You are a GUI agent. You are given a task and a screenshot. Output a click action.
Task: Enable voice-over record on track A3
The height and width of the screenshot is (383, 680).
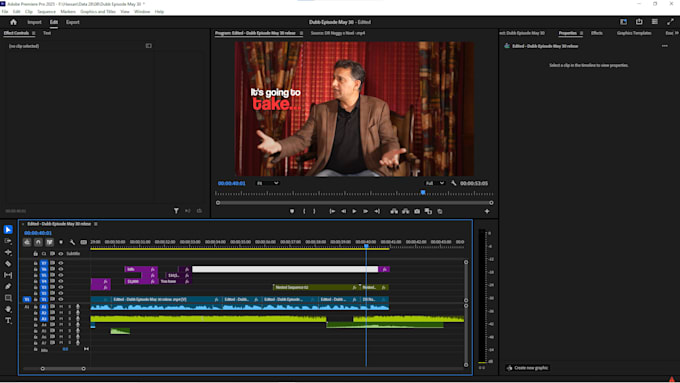[x=78, y=319]
